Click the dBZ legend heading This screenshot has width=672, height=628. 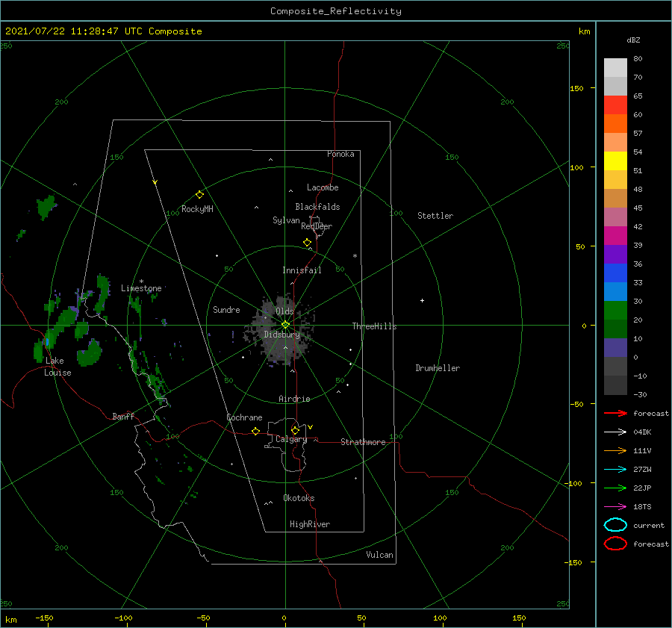(633, 40)
